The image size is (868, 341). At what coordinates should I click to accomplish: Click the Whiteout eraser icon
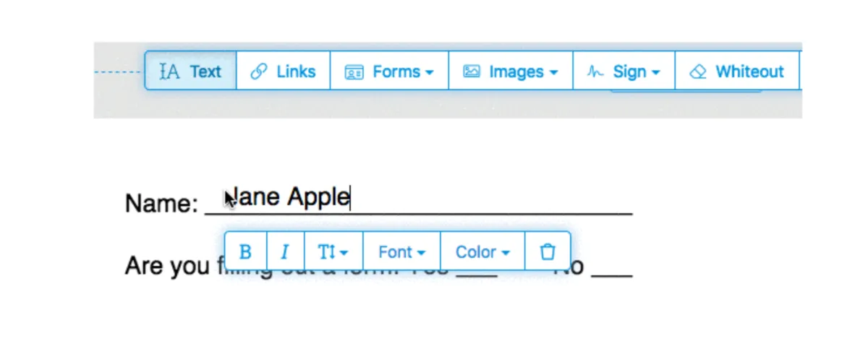coord(698,72)
